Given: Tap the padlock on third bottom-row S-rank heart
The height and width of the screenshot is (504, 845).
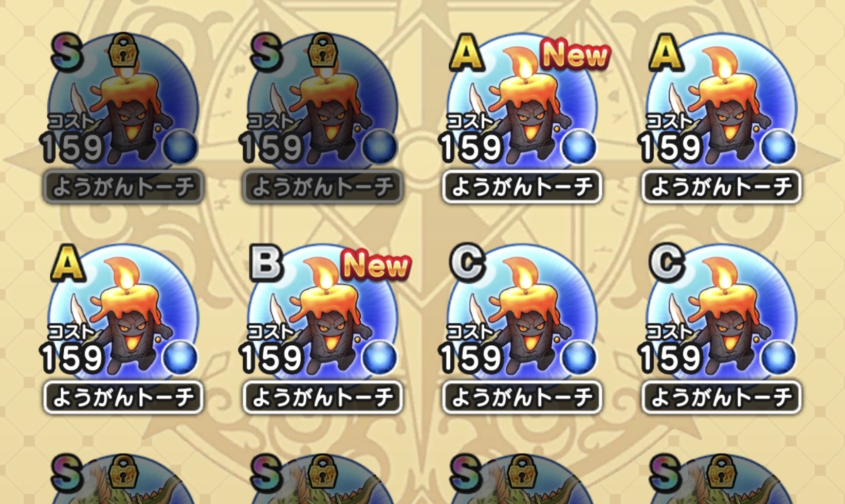Looking at the screenshot, I should coord(523,471).
